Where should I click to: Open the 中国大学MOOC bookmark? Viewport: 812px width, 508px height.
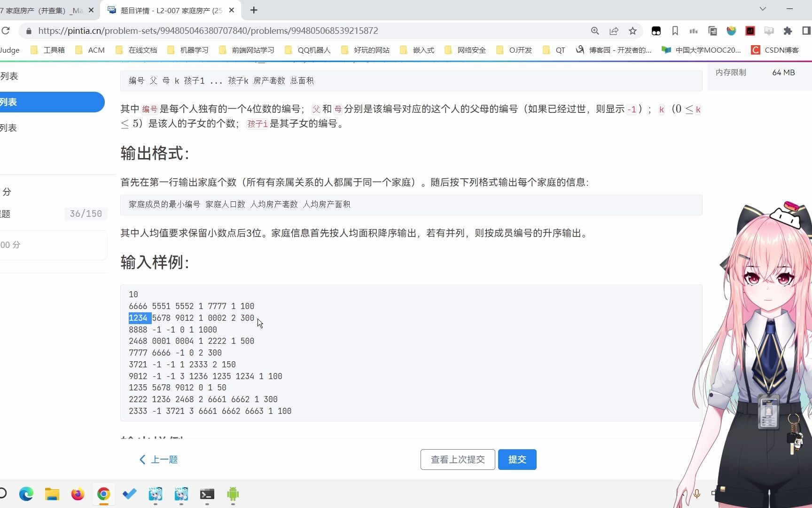pos(701,50)
